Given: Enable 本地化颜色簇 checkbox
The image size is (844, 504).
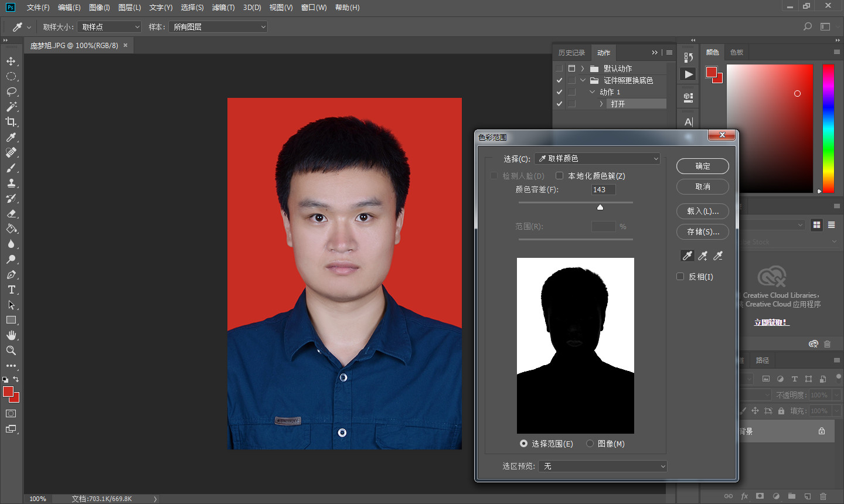Looking at the screenshot, I should (560, 176).
